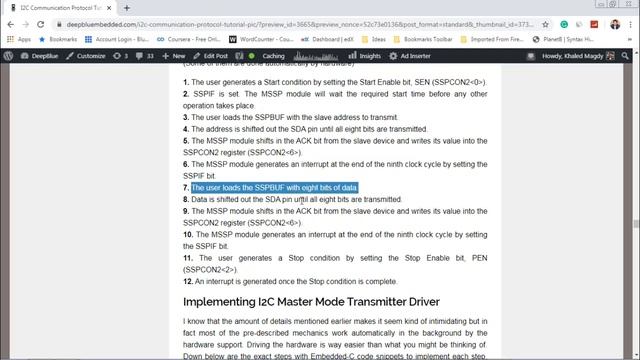The height and width of the screenshot is (360, 640).
Task: Open the admin bar search magnifier
Action: click(625, 56)
